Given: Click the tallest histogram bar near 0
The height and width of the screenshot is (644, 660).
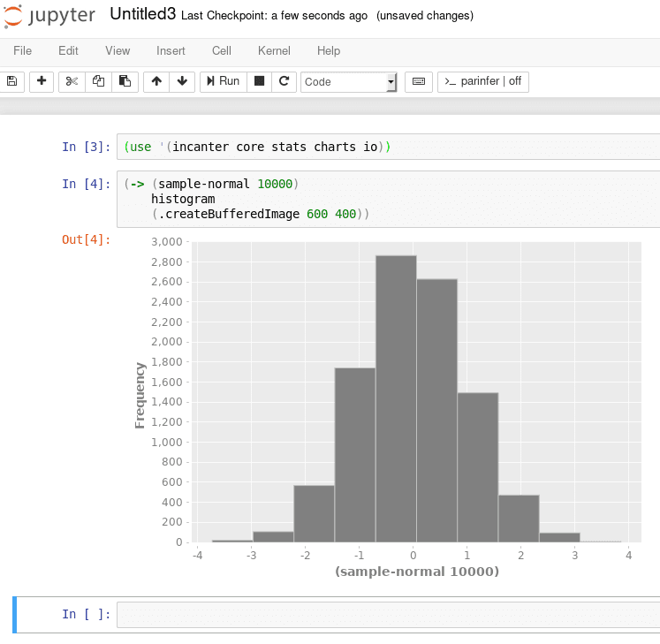Looking at the screenshot, I should click(x=396, y=398).
